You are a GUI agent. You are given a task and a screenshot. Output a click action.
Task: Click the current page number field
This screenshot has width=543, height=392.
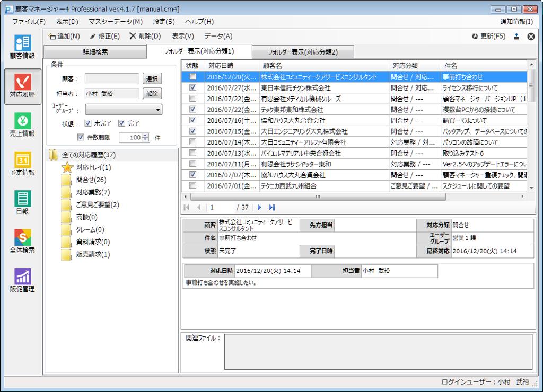221,207
